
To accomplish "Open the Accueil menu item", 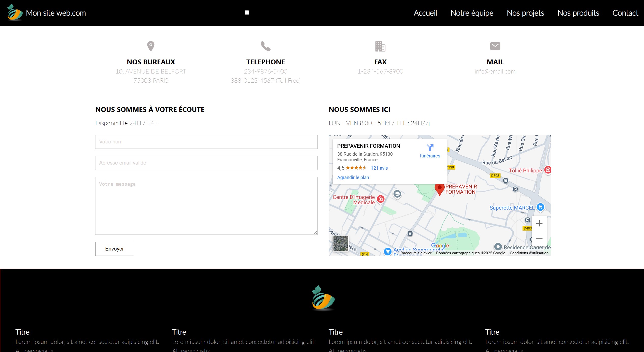I will (x=425, y=13).
